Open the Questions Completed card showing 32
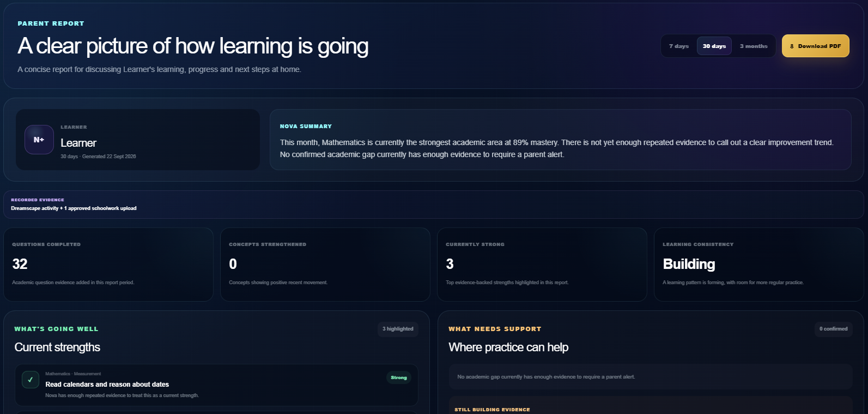 [x=108, y=265]
